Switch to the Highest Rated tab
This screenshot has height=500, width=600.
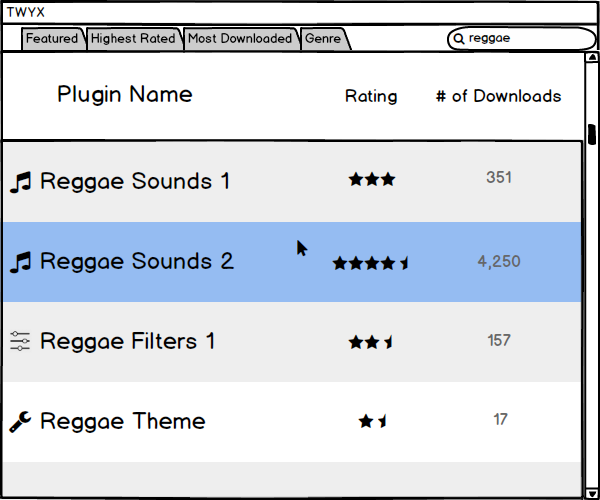point(134,39)
